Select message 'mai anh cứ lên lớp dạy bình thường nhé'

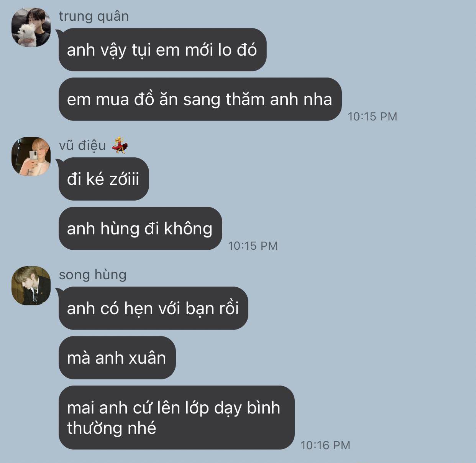click(177, 417)
